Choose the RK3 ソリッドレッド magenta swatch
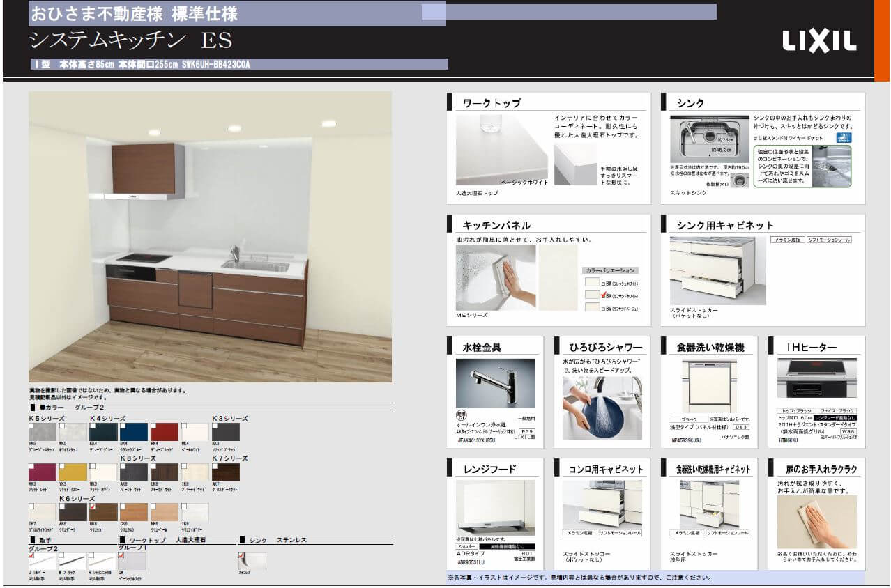Viewport: 891px width, 588px height. 42,472
